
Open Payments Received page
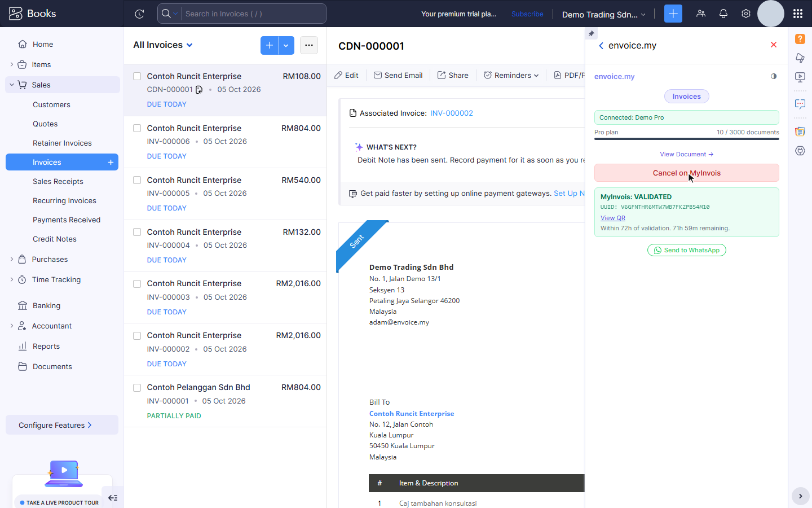[67, 220]
